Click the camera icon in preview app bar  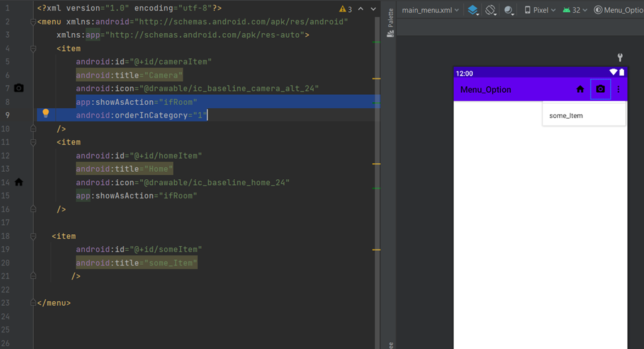[x=600, y=90]
